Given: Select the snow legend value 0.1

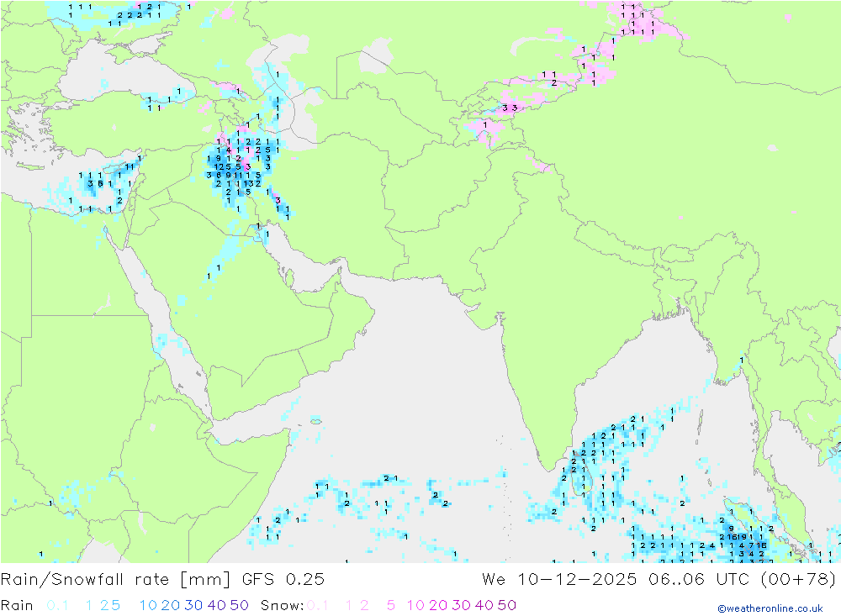Looking at the screenshot, I should click(318, 605).
